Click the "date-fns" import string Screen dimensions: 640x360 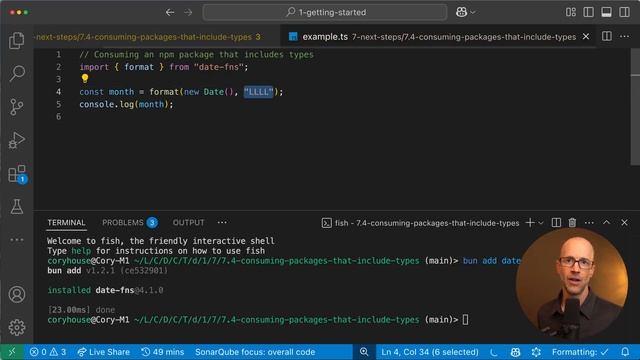pyautogui.click(x=218, y=67)
